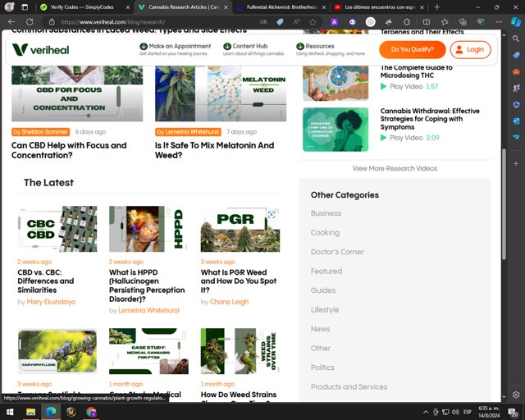Open File Explorer from taskbar
This screenshot has width=525, height=420.
coord(30,412)
